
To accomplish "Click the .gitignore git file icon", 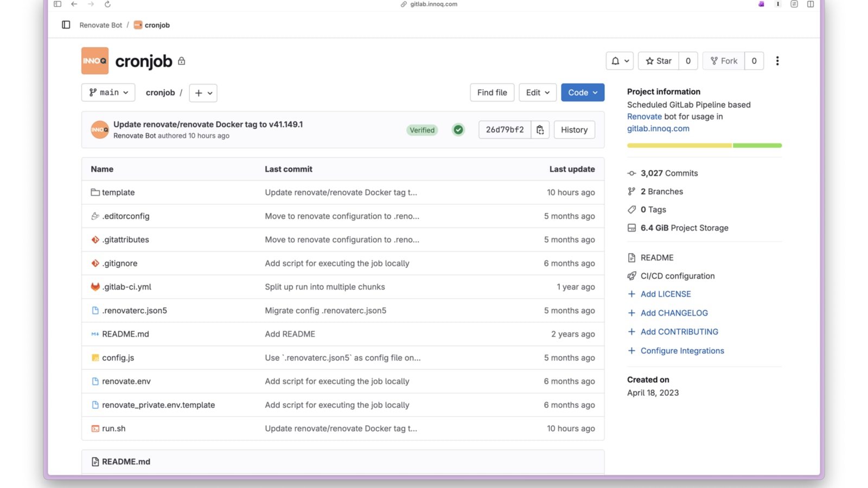I will 95,263.
